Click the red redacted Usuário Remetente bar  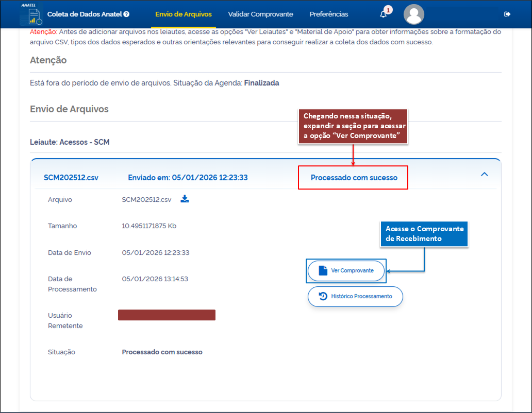(x=167, y=315)
